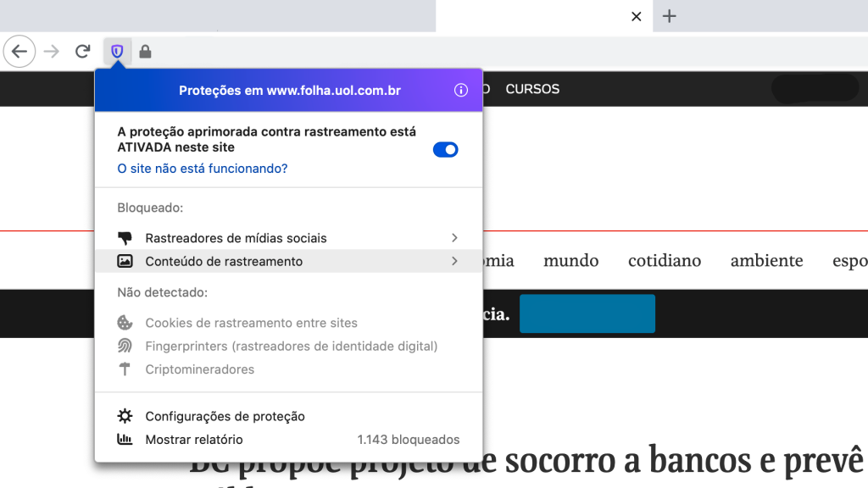
Task: Click the info icon in protections header
Action: 460,90
